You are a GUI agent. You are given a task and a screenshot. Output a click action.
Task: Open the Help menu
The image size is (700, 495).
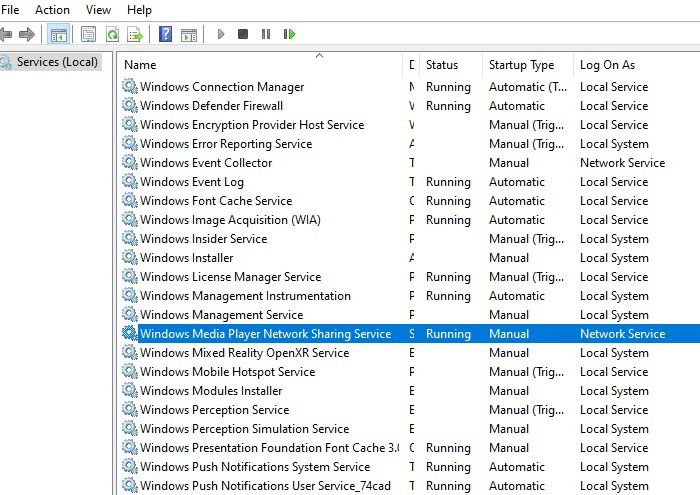point(139,10)
